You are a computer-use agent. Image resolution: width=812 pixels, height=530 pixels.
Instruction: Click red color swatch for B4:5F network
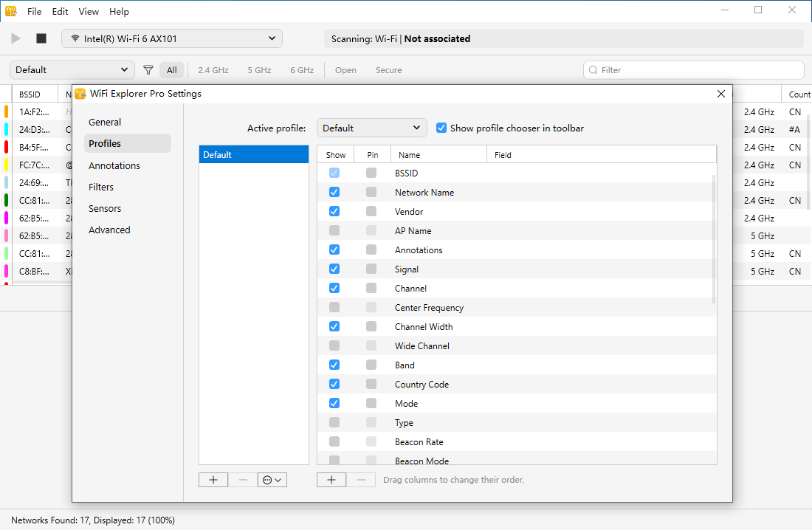coord(6,147)
